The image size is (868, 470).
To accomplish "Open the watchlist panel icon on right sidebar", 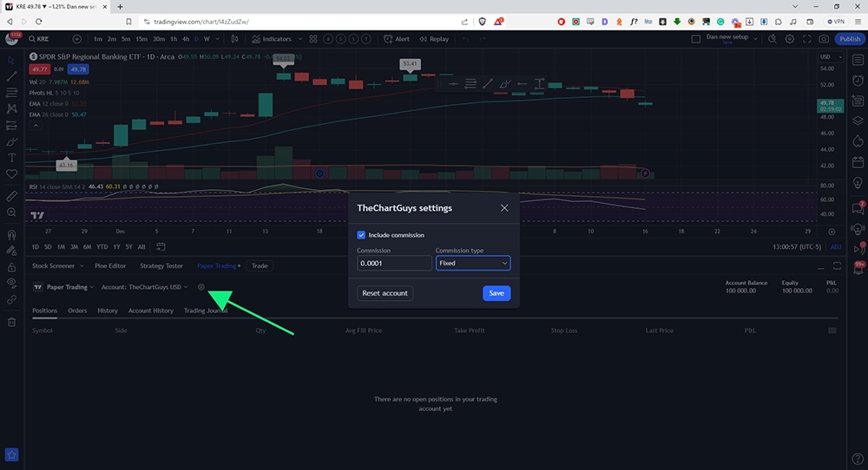I will (x=858, y=60).
